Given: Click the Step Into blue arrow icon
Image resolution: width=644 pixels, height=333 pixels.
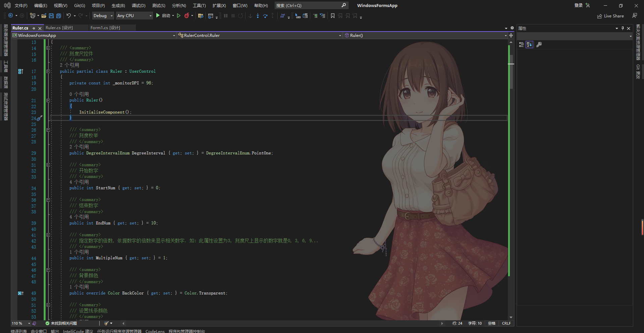Looking at the screenshot, I should point(258,16).
